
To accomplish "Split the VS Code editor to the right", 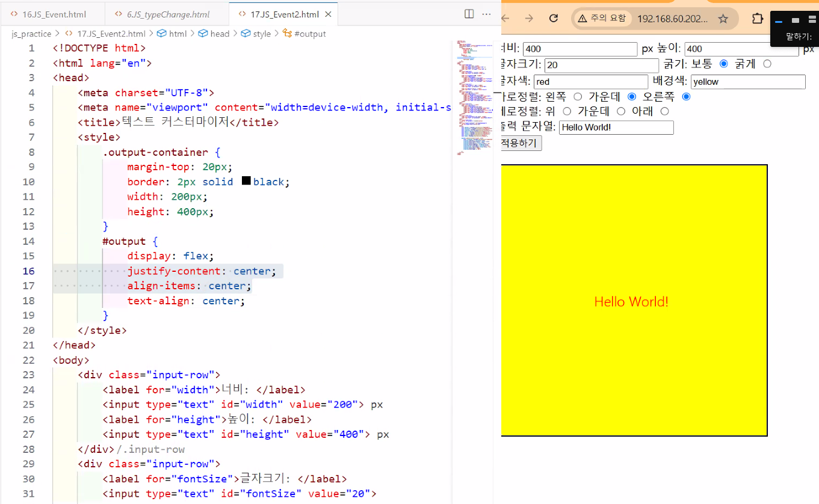I will pos(469,14).
